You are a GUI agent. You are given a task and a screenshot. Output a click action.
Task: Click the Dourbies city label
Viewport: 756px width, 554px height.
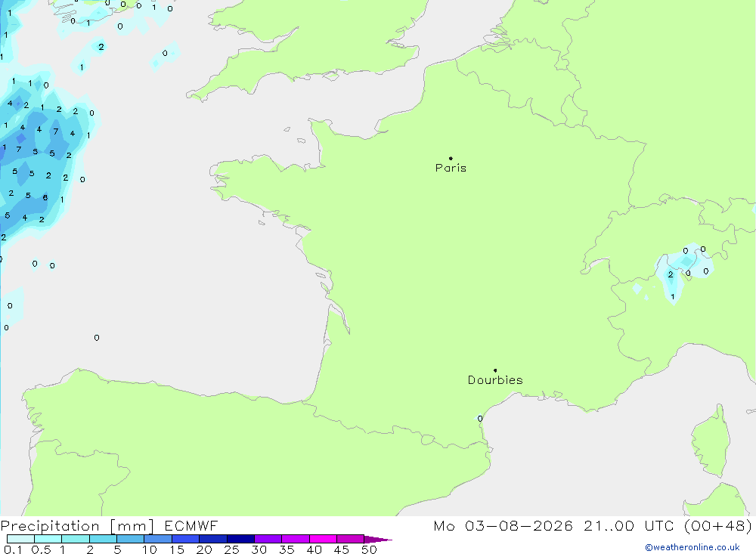click(495, 380)
